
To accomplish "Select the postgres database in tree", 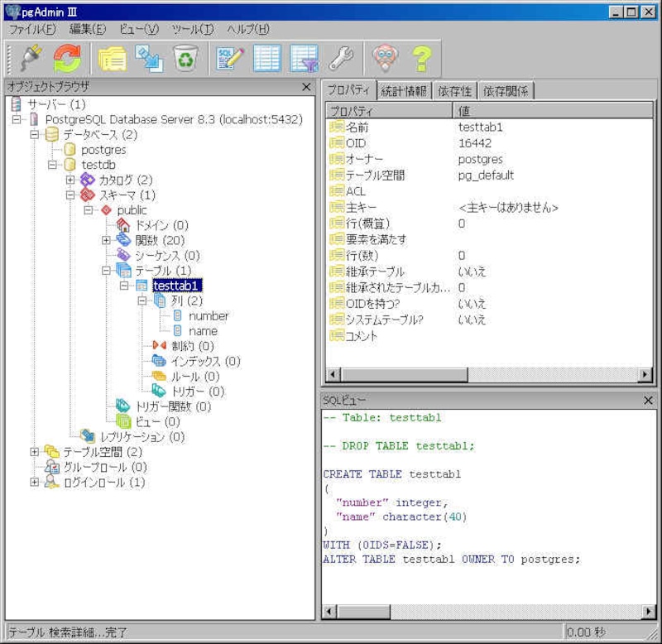I will click(103, 150).
